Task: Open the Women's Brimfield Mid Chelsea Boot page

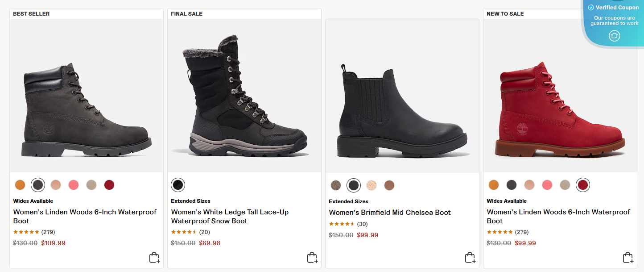Action: point(390,212)
